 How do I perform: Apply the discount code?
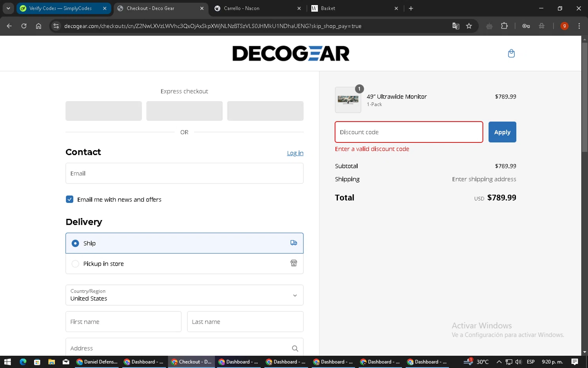(x=502, y=132)
